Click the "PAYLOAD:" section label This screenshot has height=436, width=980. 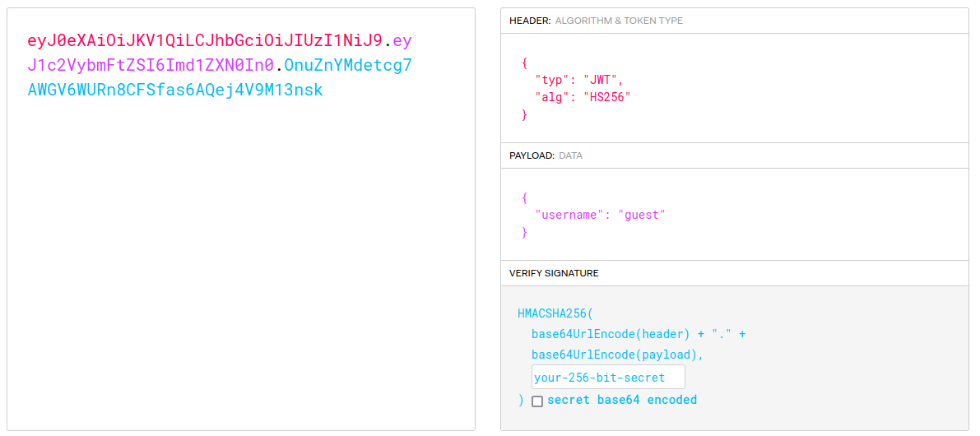(x=532, y=155)
